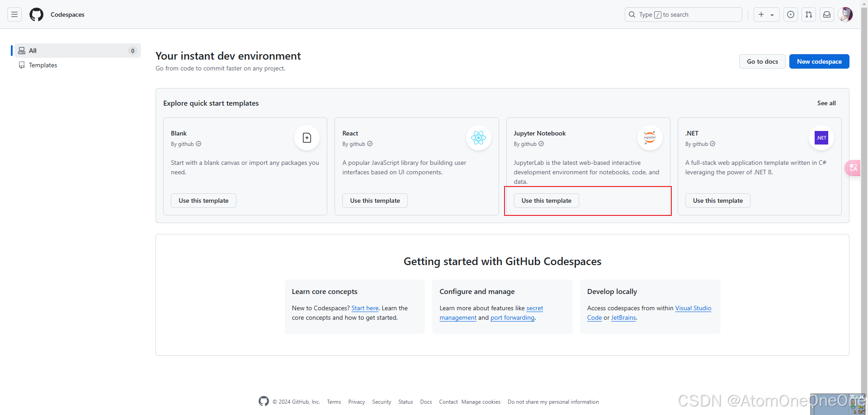Open Docs in footer
The height and width of the screenshot is (415, 868).
pyautogui.click(x=426, y=402)
